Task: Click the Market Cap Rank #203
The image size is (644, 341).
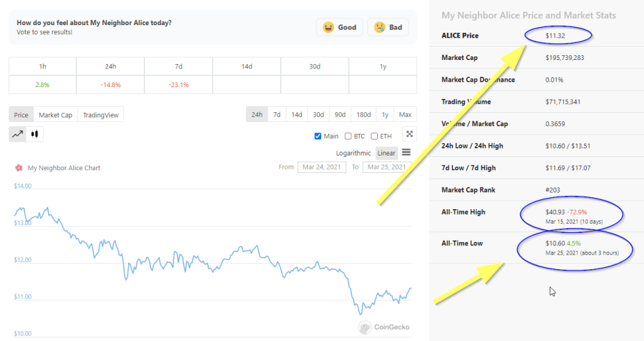Action: click(x=553, y=190)
